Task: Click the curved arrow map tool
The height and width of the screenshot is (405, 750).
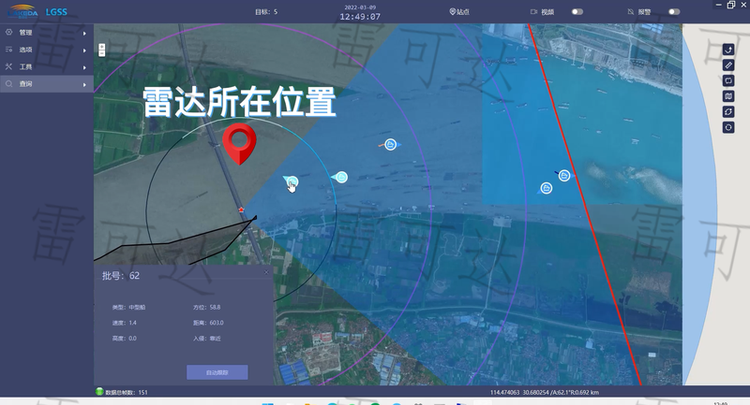Action: [728, 50]
